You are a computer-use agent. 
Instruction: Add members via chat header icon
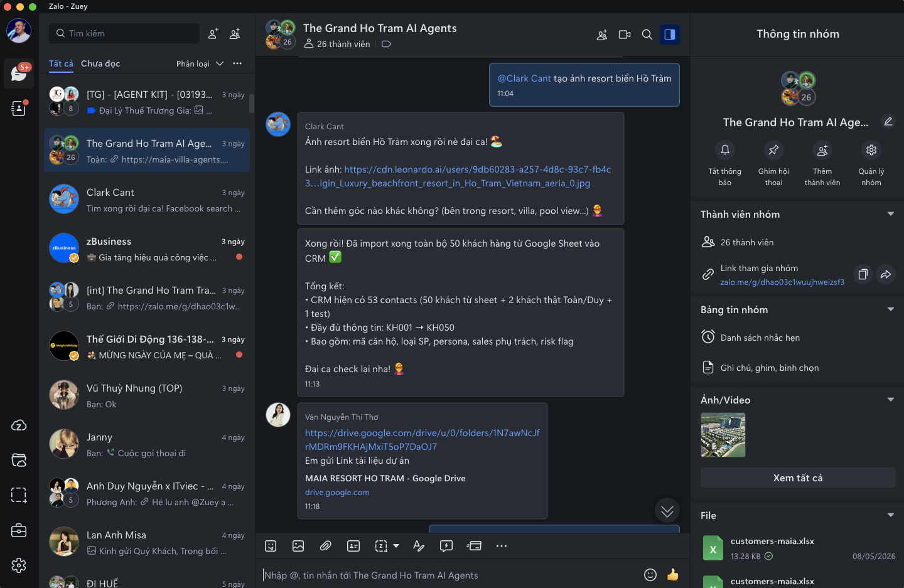[602, 35]
